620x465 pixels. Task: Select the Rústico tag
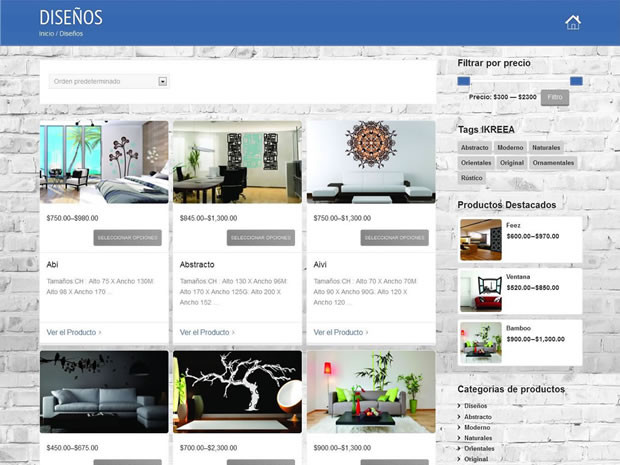[472, 178]
